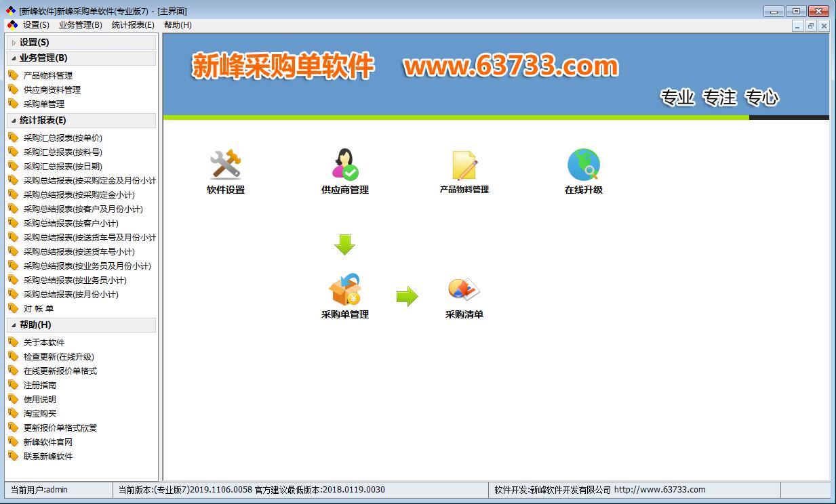Click tag icon beside 采购汇总报表(按日期)
This screenshot has height=504, width=836.
coord(13,166)
